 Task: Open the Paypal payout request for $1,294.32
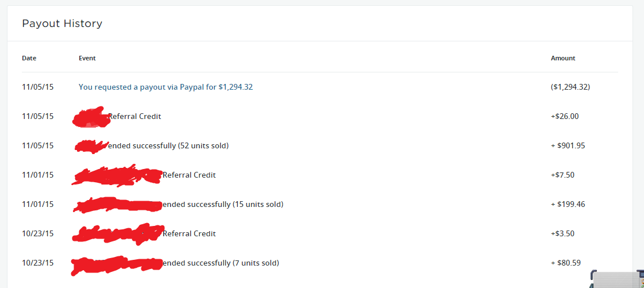[165, 87]
